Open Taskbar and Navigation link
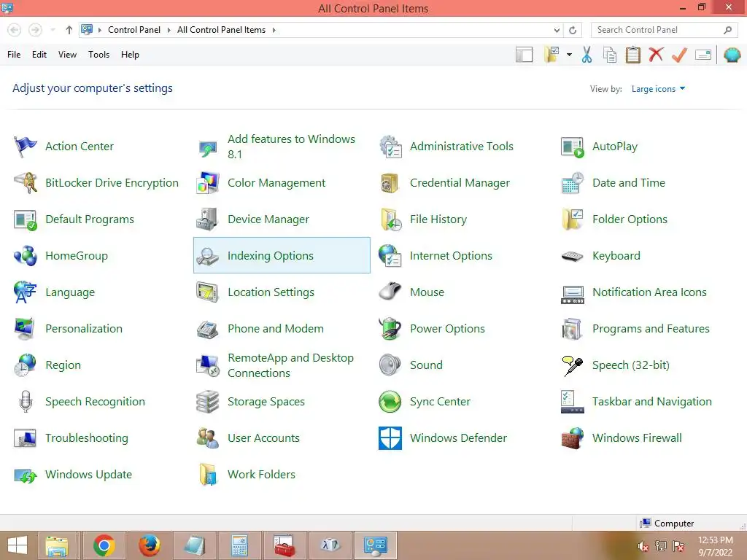The width and height of the screenshot is (747, 560). [x=651, y=402]
